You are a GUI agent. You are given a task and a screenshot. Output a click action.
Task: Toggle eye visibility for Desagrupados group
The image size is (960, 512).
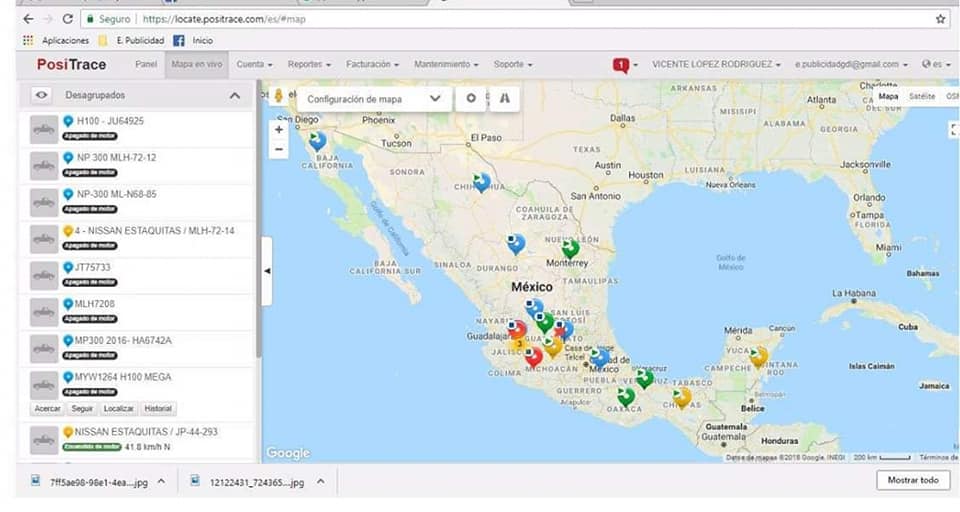[41, 96]
